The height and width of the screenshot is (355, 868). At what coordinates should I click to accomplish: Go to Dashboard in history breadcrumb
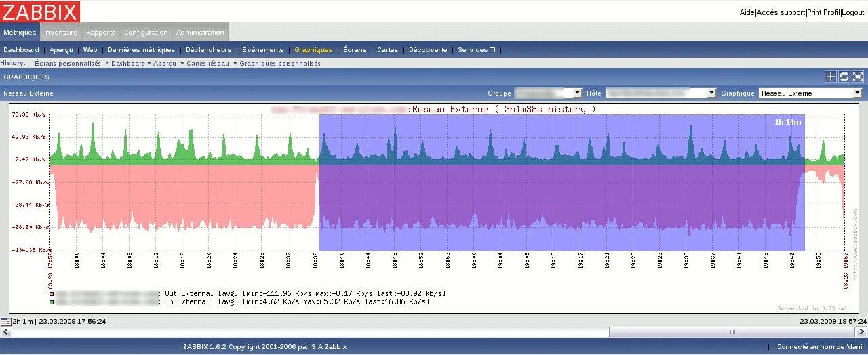click(128, 63)
